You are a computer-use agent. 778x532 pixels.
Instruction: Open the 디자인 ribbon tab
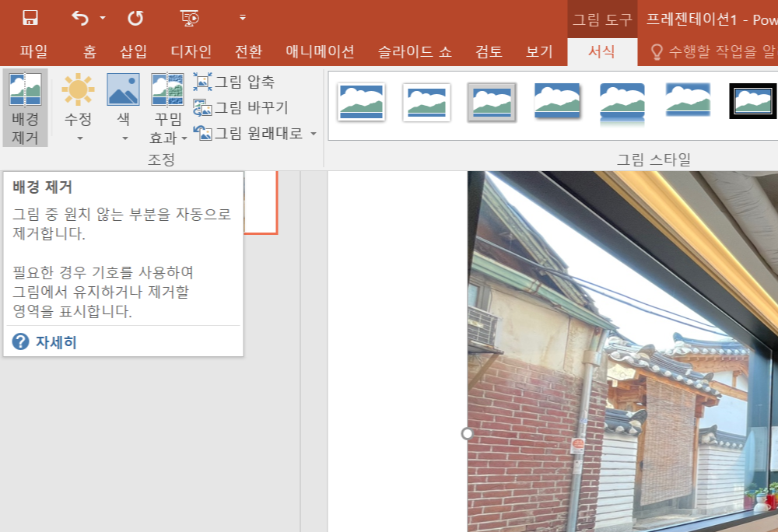coord(191,51)
